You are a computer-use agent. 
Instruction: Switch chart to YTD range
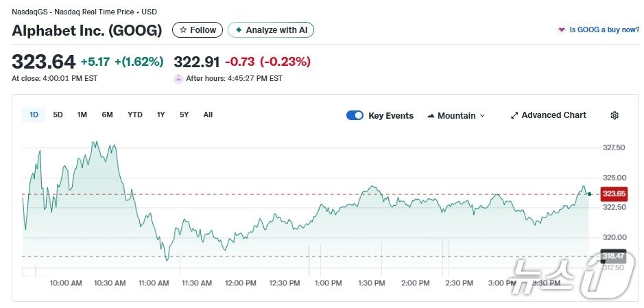135,115
